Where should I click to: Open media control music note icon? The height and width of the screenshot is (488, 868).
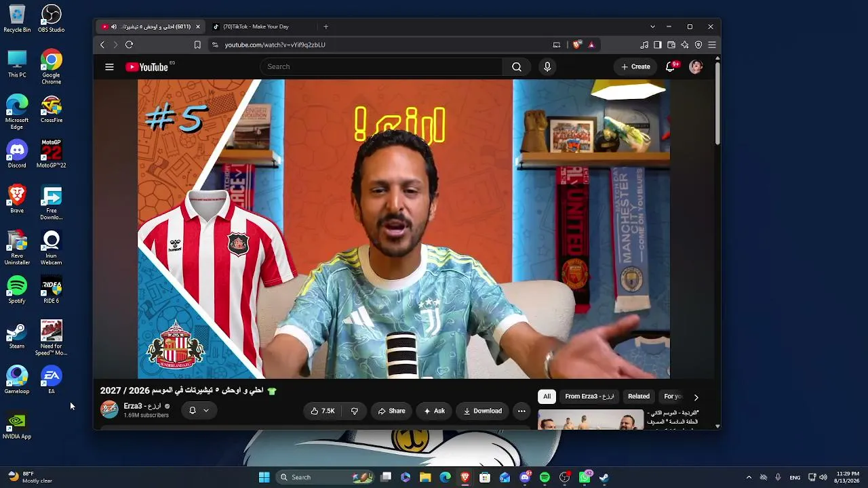644,45
